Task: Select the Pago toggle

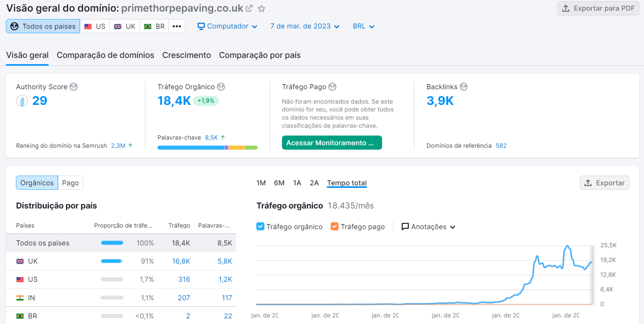Action: click(70, 183)
